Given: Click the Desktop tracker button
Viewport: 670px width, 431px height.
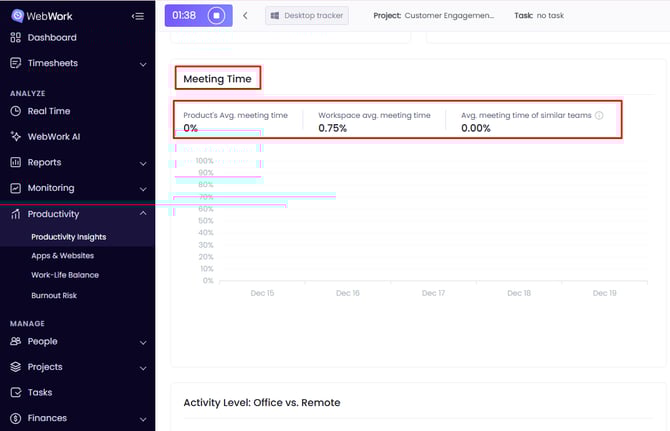Looking at the screenshot, I should [307, 16].
